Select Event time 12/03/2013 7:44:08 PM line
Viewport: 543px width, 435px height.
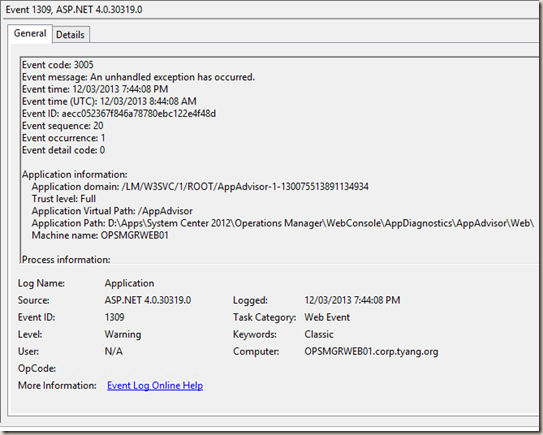click(95, 89)
